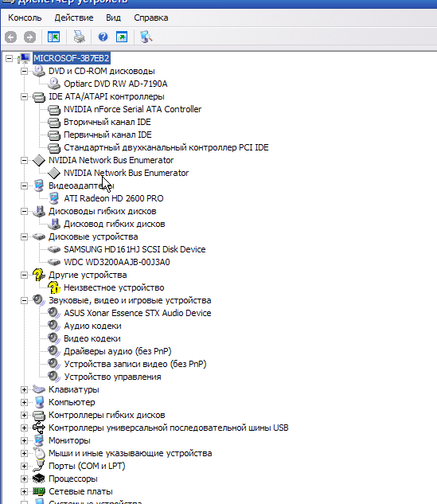Click the Сетевые платы card icon
Viewport: 437px width, 504px height.
point(39,491)
